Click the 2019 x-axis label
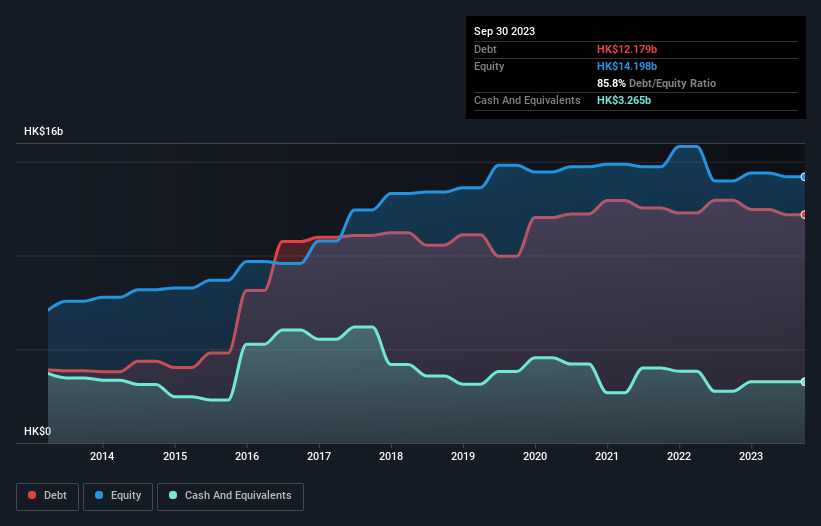The width and height of the screenshot is (821, 526). [463, 456]
